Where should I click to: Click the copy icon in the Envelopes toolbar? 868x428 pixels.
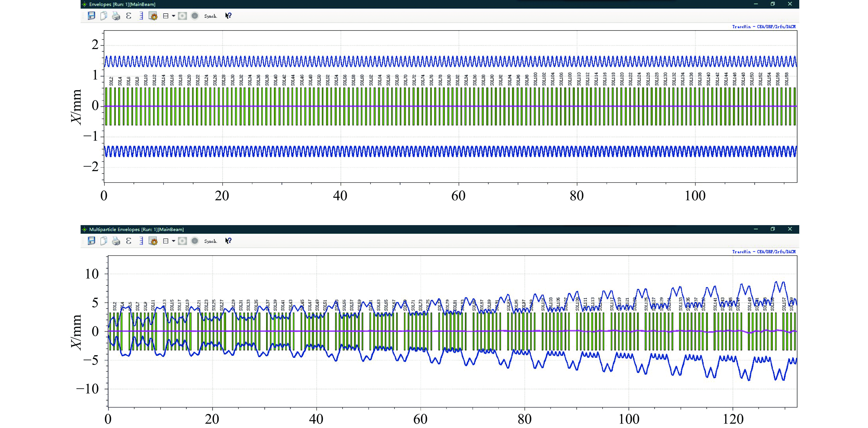104,16
